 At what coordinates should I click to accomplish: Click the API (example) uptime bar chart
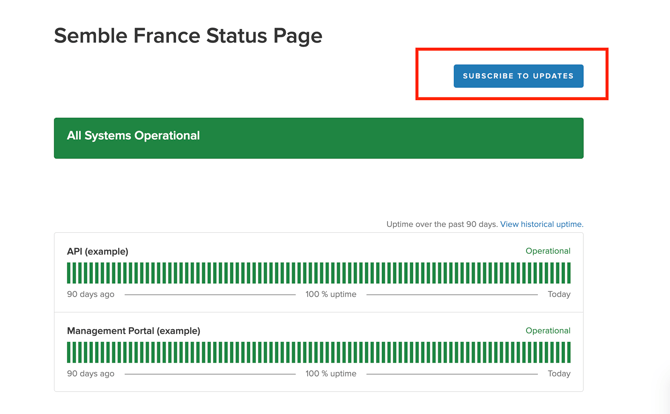point(319,273)
